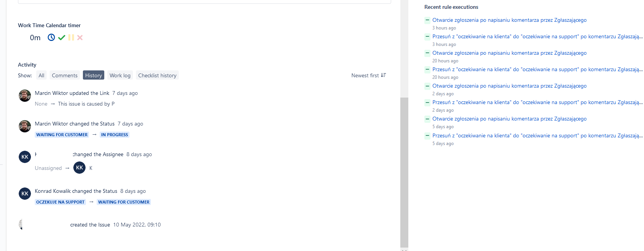Open 'Otwarcie zgłoszenia' rule from 20 hours ago
The height and width of the screenshot is (251, 644).
[509, 53]
